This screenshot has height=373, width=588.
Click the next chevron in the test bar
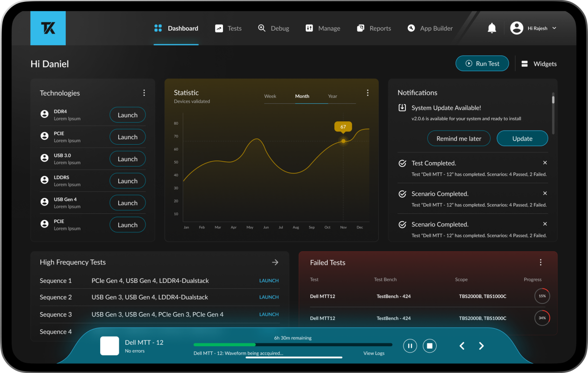click(481, 346)
